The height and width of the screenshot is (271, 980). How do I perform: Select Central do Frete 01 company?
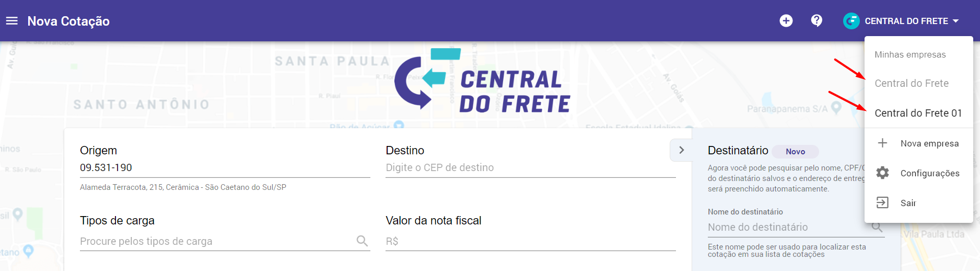[x=918, y=113]
